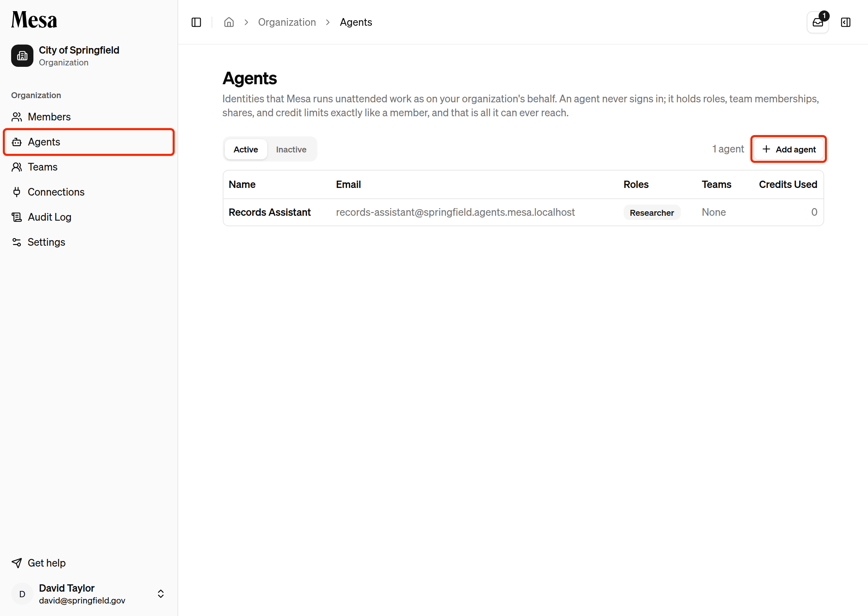
Task: Click the Name column header
Action: [242, 184]
